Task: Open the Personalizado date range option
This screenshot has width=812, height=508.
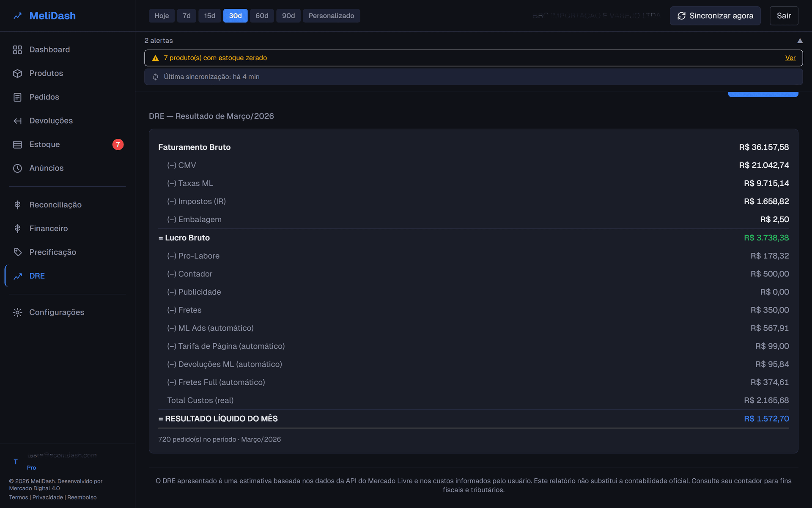Action: [332, 16]
